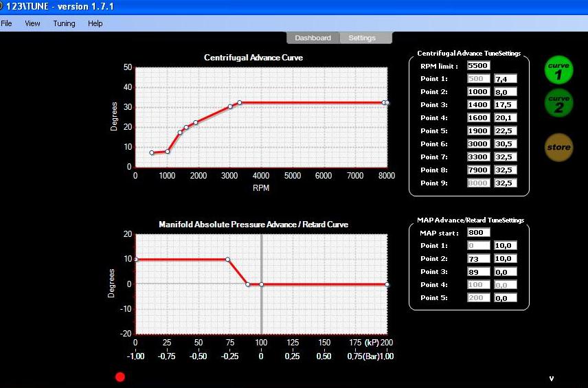Click centrifugal Point 4 degrees field 20,1

(505, 118)
